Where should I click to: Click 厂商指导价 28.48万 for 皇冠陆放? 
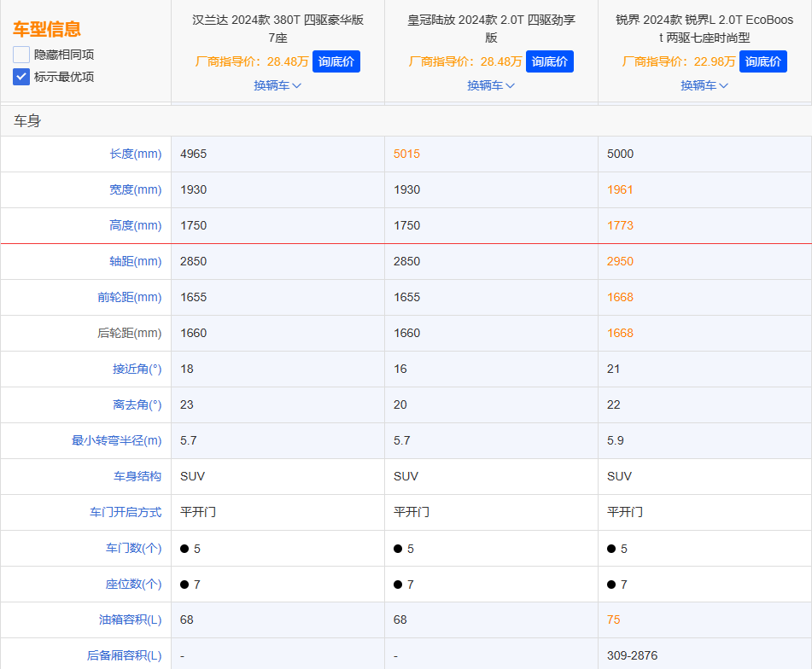tap(465, 61)
